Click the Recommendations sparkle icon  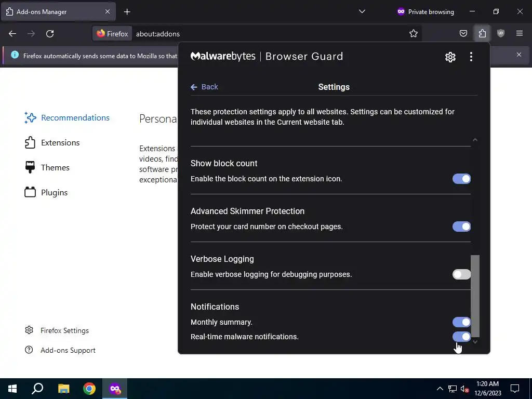(x=30, y=118)
